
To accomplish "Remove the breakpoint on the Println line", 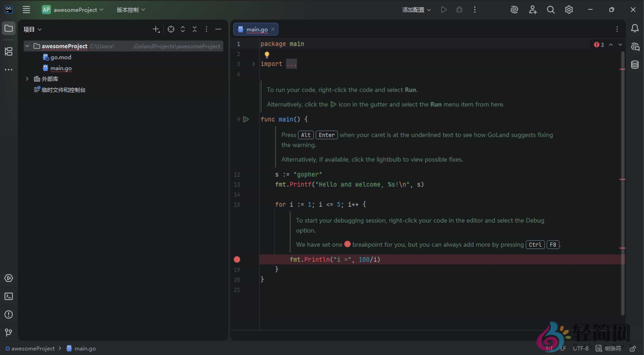I will click(237, 259).
